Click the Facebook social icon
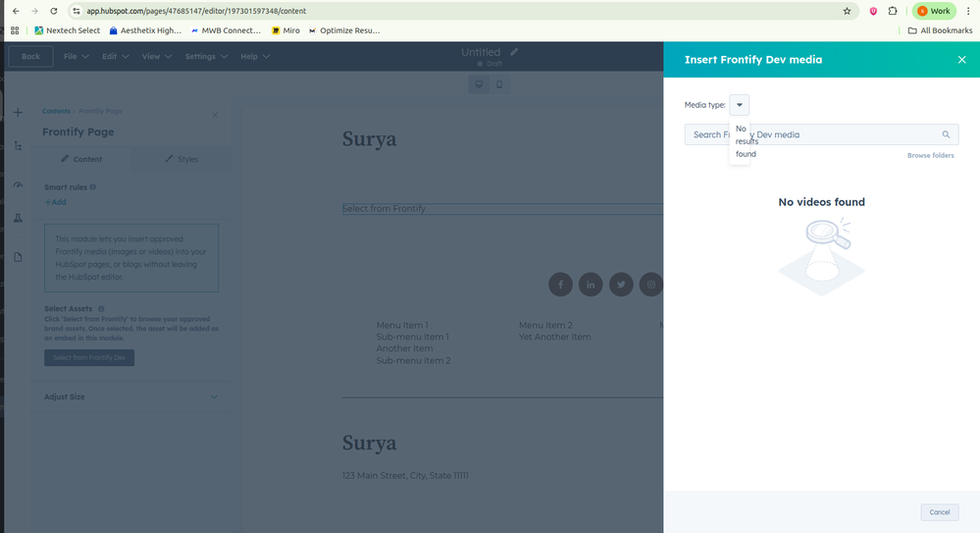Viewport: 980px width, 533px height. tap(560, 285)
